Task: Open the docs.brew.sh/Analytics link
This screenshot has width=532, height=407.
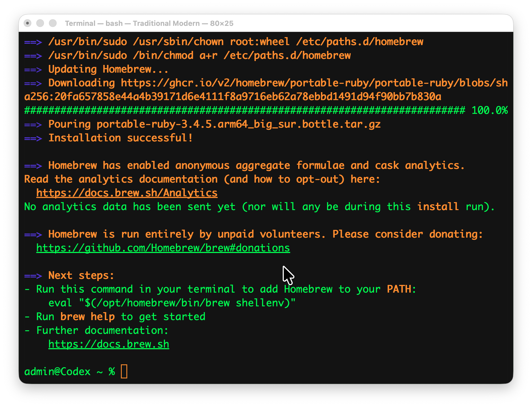Action: (x=127, y=193)
